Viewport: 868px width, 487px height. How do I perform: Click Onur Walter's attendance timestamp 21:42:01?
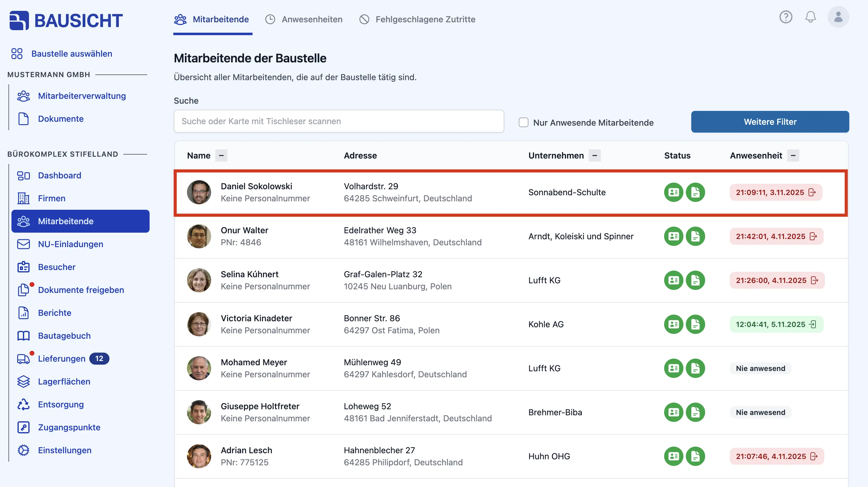pyautogui.click(x=776, y=237)
